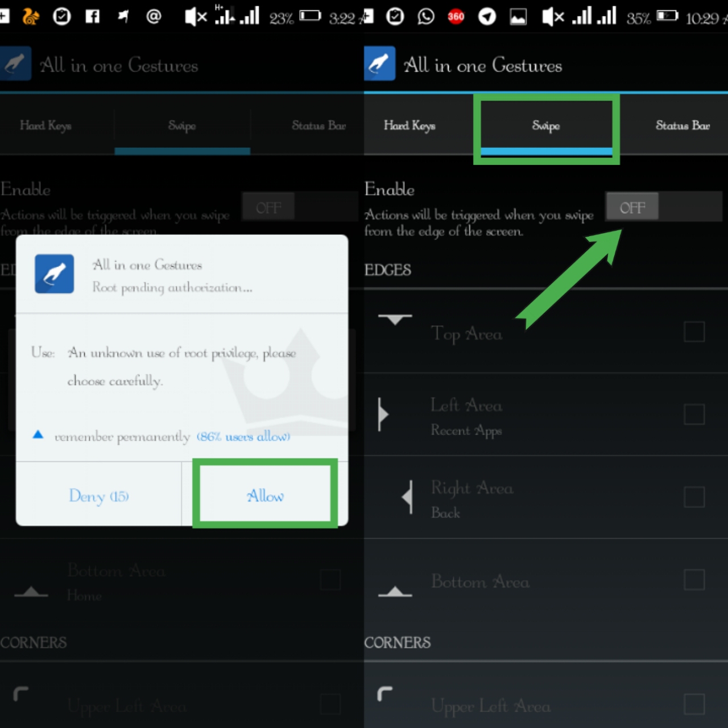
Task: Tap 'EDGES' header in right screen
Action: pos(388,270)
